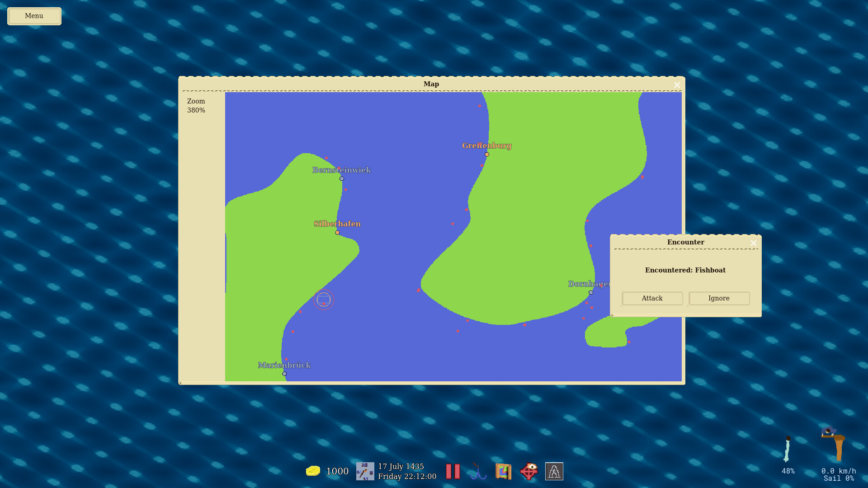
Task: Click the Zoom 380% label
Action: point(196,106)
